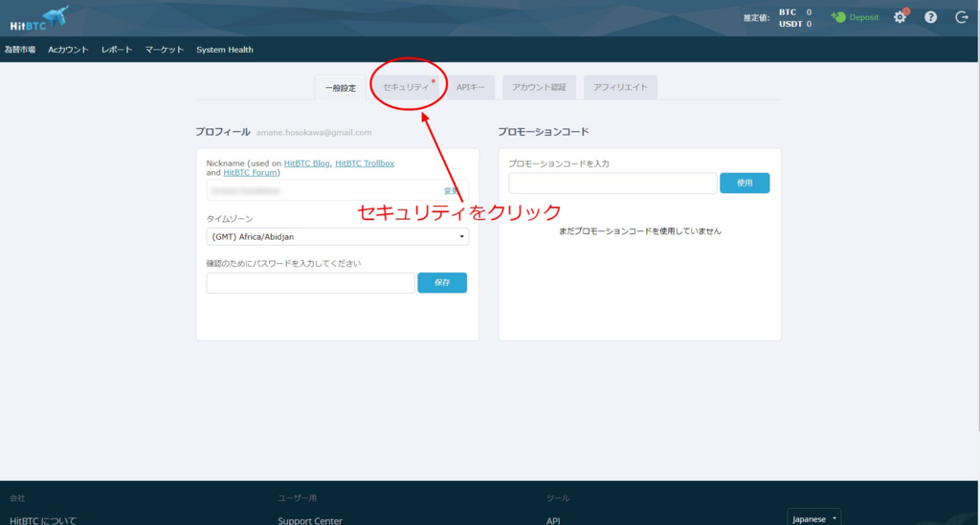Click the green Deposit icon
The image size is (980, 525).
838,17
